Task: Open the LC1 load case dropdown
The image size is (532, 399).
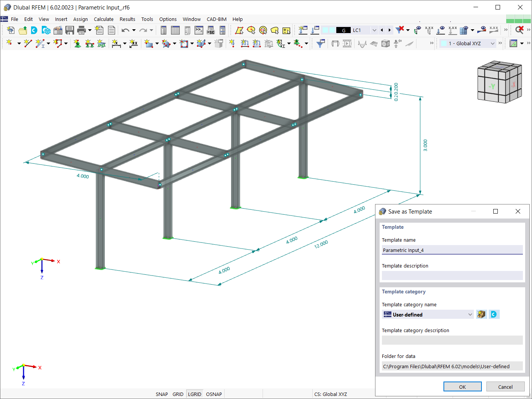Action: 374,30
